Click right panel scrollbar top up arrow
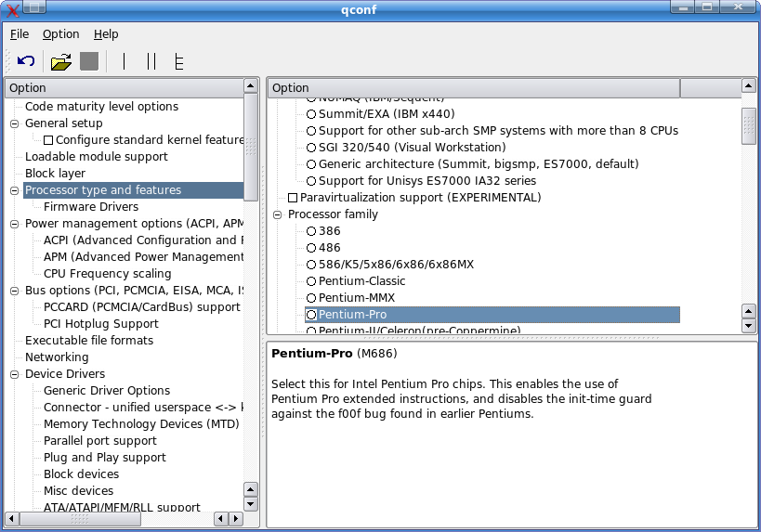The height and width of the screenshot is (532, 761). point(749,85)
